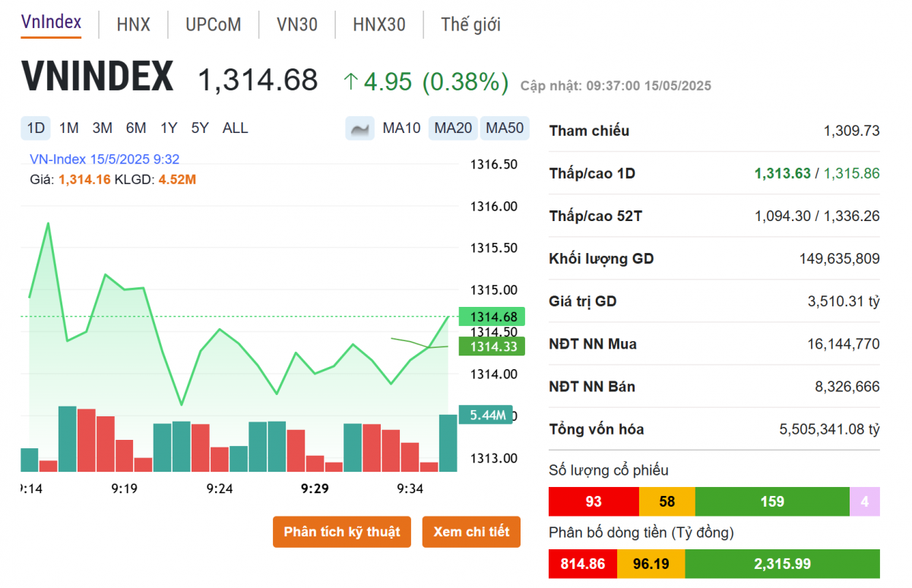Click the yellow 96.19 money flow bar
This screenshot has height=588, width=912.
click(651, 564)
